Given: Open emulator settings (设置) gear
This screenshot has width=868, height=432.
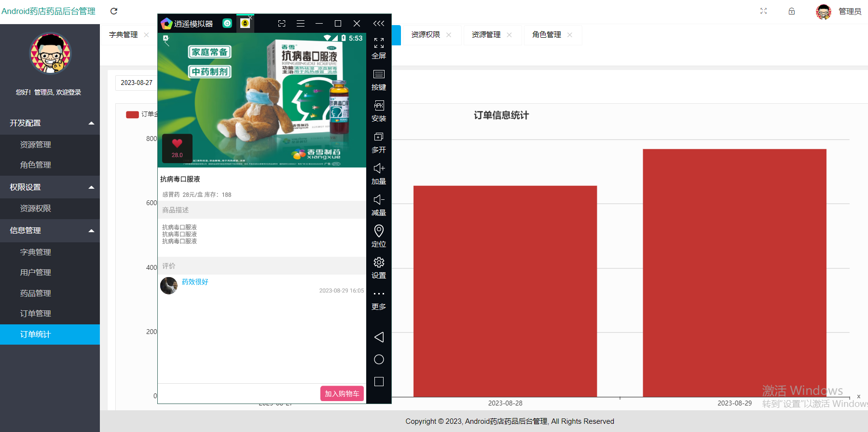Looking at the screenshot, I should click(x=379, y=268).
